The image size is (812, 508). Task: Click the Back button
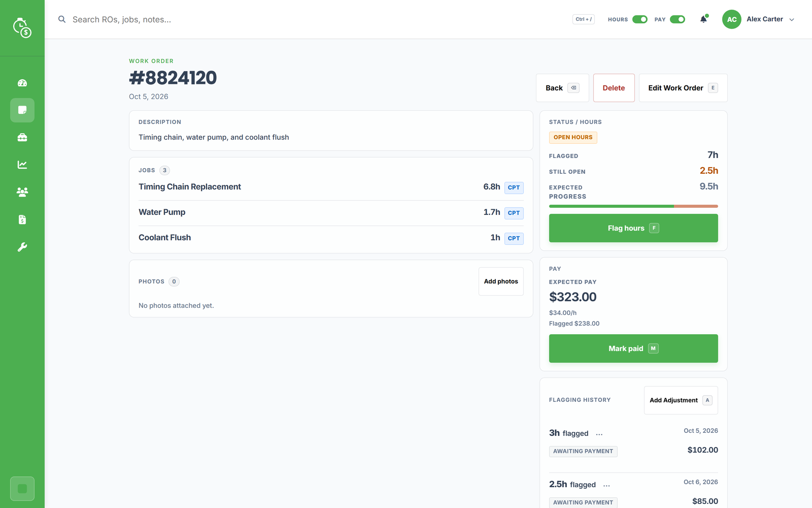click(x=562, y=88)
